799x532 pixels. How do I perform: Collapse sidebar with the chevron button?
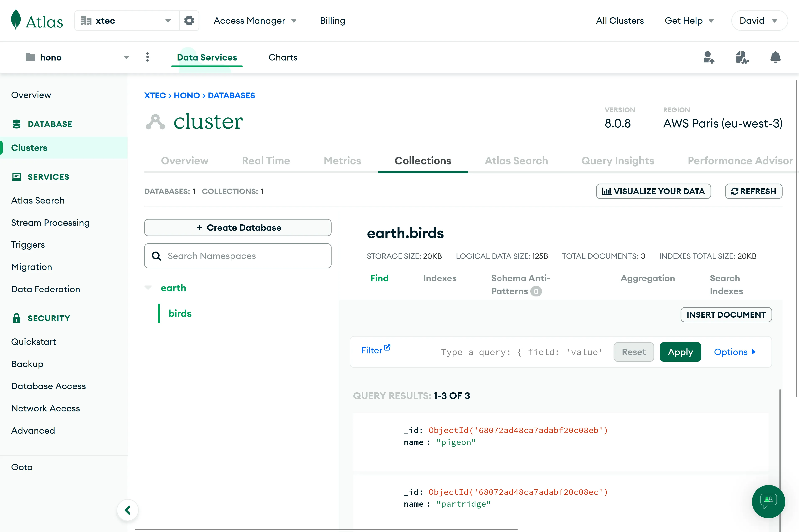pyautogui.click(x=128, y=510)
